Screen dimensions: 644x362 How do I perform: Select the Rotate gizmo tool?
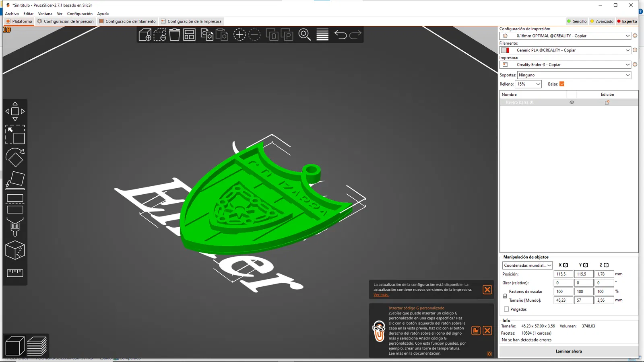15,158
